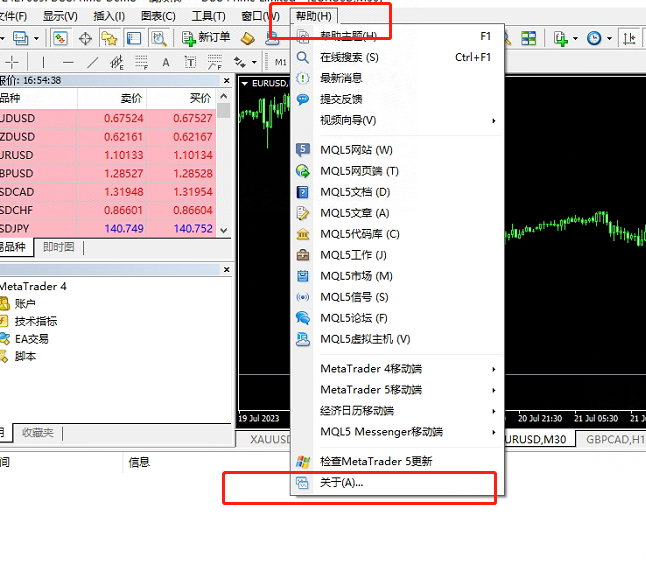The height and width of the screenshot is (568, 646).
Task: Select the 技术指标 node in Navigator
Action: [36, 321]
